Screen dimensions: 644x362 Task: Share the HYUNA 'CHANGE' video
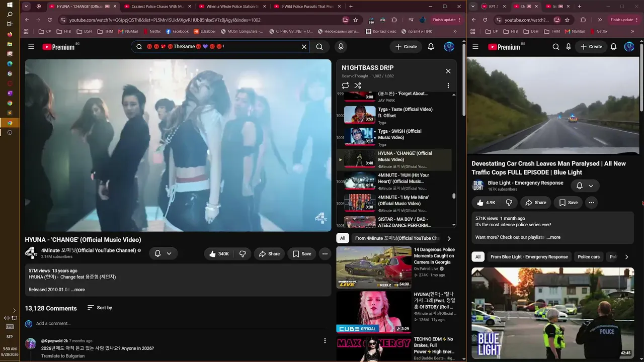coord(269,254)
